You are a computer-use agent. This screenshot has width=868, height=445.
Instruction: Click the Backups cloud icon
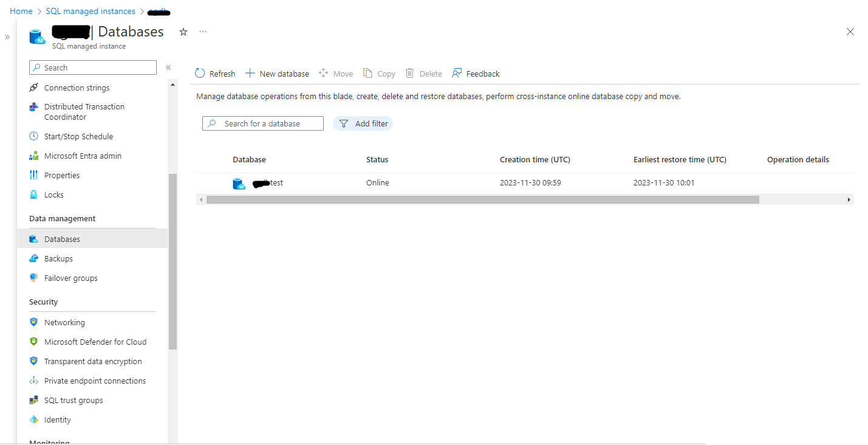34,258
